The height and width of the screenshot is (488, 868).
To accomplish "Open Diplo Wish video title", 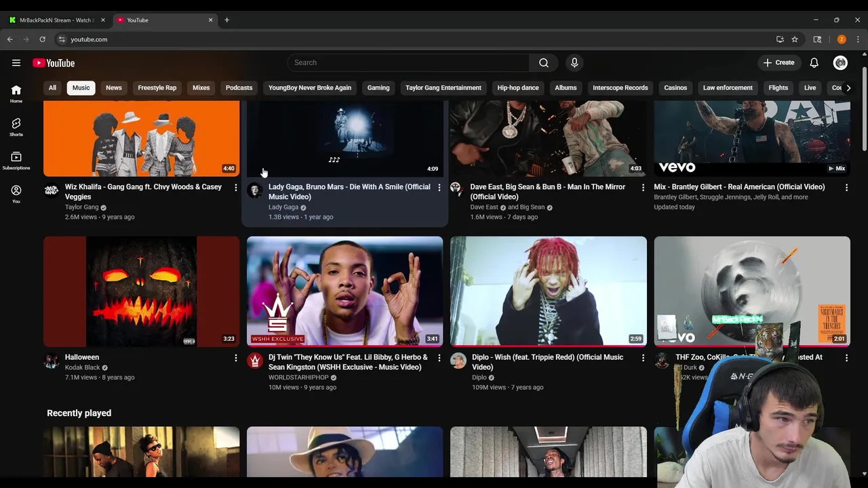I will click(547, 362).
